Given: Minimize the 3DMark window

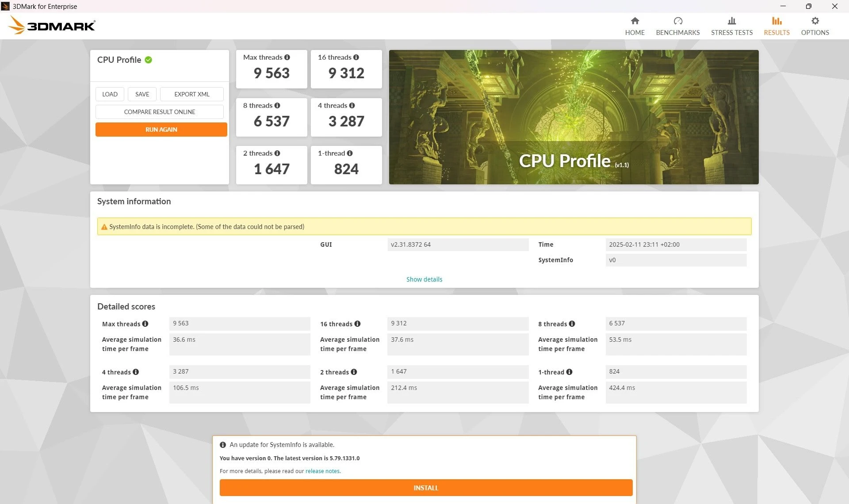Looking at the screenshot, I should coord(783,6).
